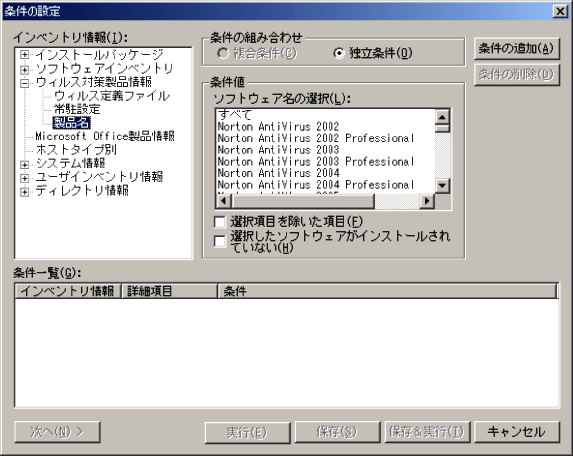The height and width of the screenshot is (456, 573).
Task: Select すべて in software list
Action: pos(326,115)
